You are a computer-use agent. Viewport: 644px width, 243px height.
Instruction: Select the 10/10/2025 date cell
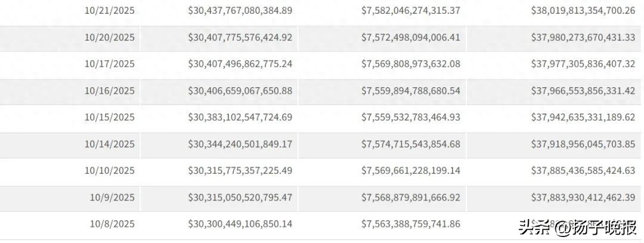point(109,170)
